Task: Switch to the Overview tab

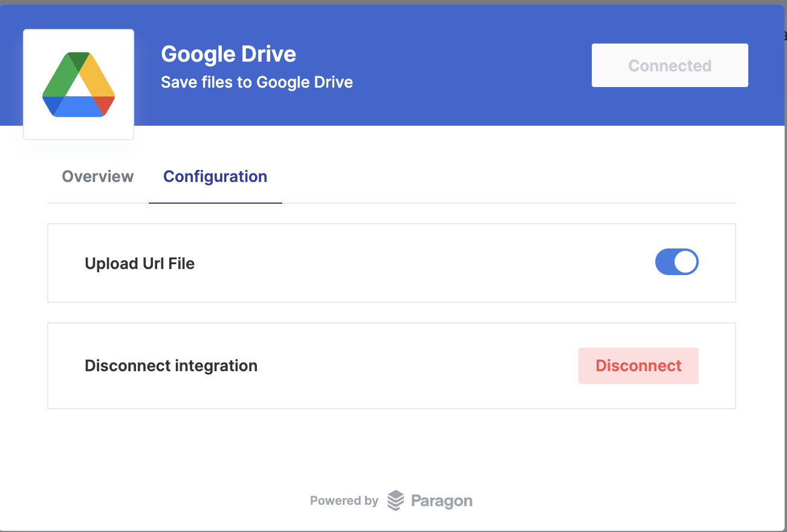Action: click(x=98, y=177)
